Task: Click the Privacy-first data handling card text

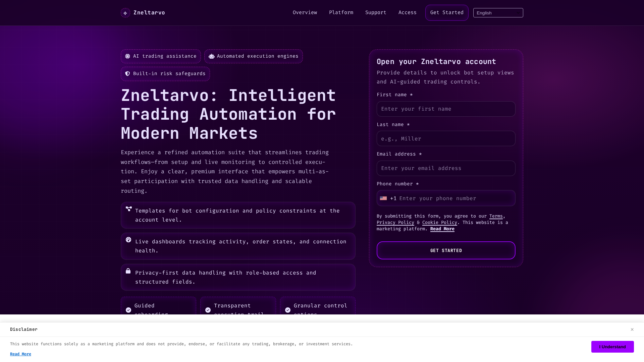Action: pyautogui.click(x=226, y=277)
